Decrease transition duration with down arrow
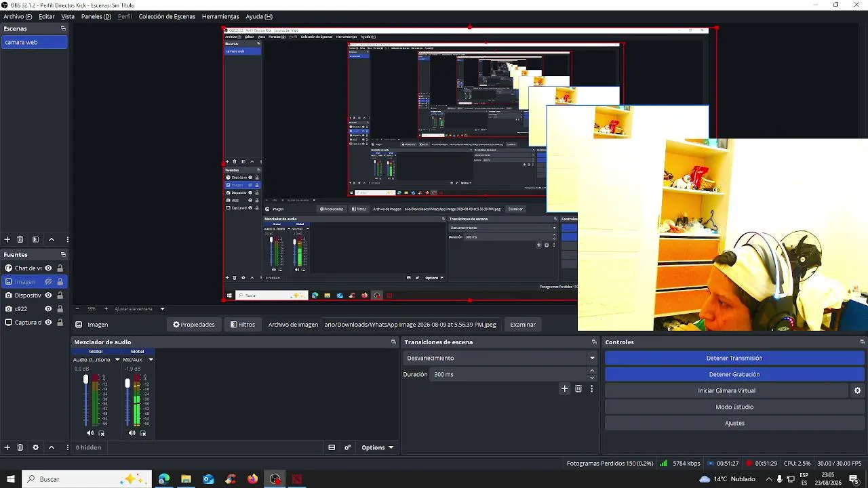Screen dimensions: 868x488 [x=592, y=378]
